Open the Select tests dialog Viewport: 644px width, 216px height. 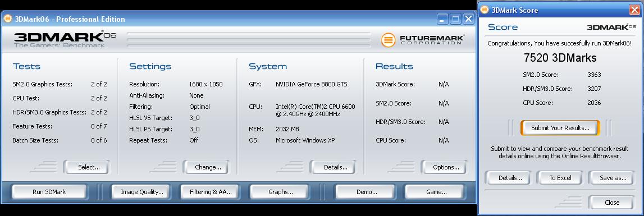86,167
